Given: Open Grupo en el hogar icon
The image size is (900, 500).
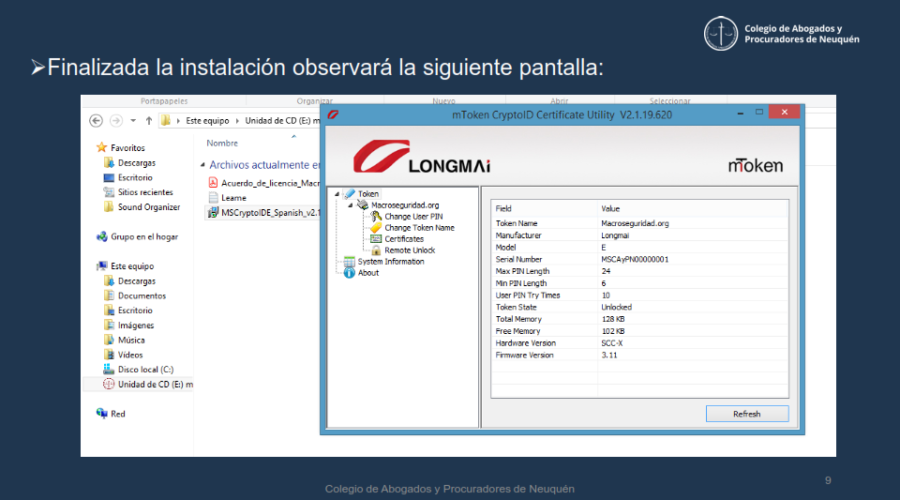Looking at the screenshot, I should 102,237.
